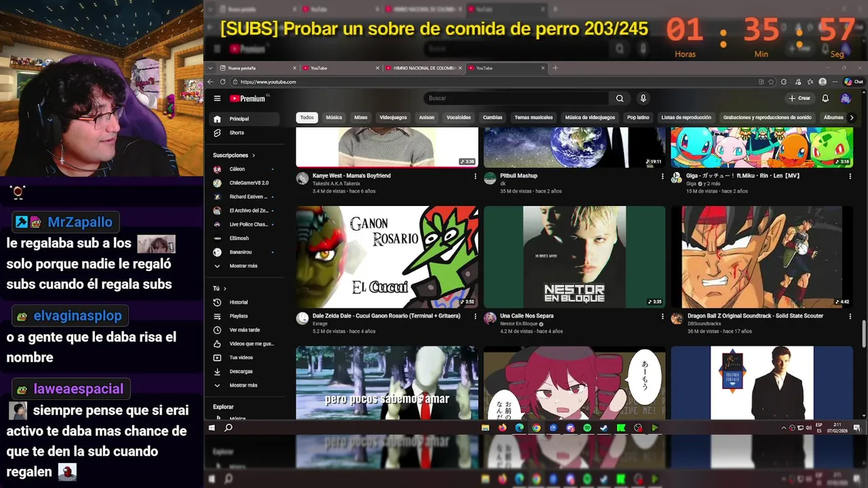868x488 pixels.
Task: Select the Pop latino filter chip
Action: pyautogui.click(x=638, y=117)
